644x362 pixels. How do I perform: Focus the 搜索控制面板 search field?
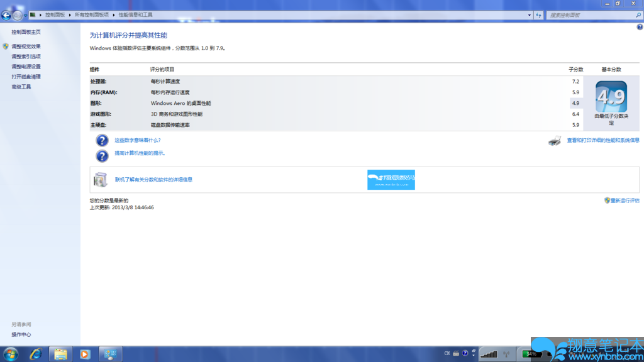coord(591,15)
